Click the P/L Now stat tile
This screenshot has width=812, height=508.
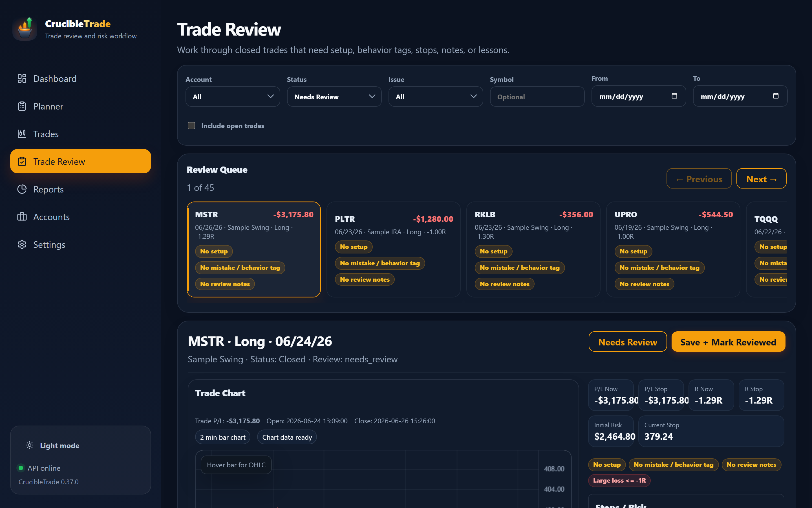pos(611,395)
